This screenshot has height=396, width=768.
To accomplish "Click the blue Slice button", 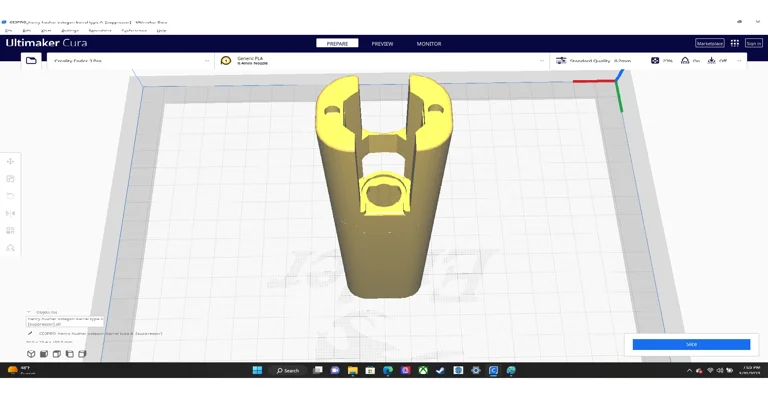I will 691,344.
